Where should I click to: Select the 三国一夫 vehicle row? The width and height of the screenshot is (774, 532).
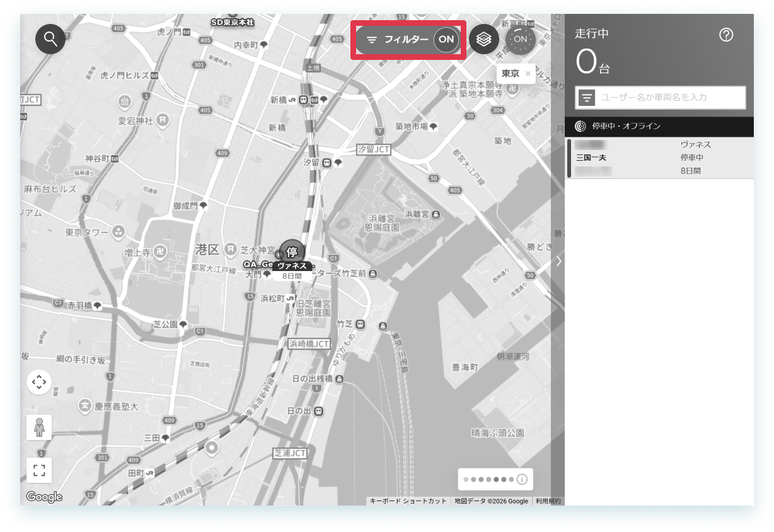pyautogui.click(x=659, y=158)
